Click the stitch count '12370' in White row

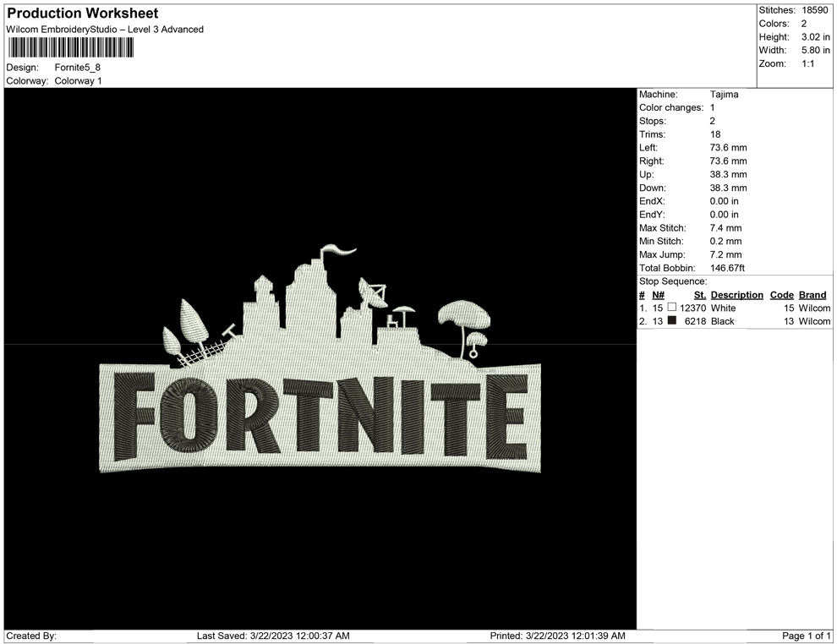693,308
